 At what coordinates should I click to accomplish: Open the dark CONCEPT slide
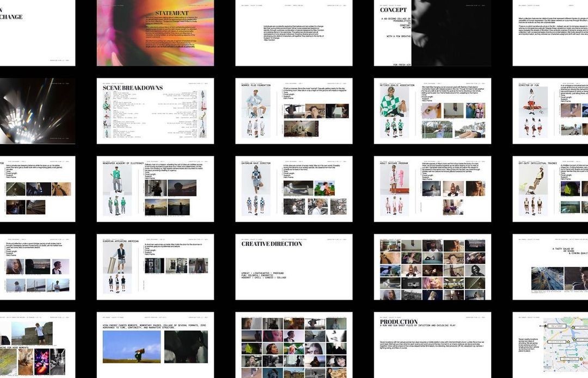[x=432, y=33]
